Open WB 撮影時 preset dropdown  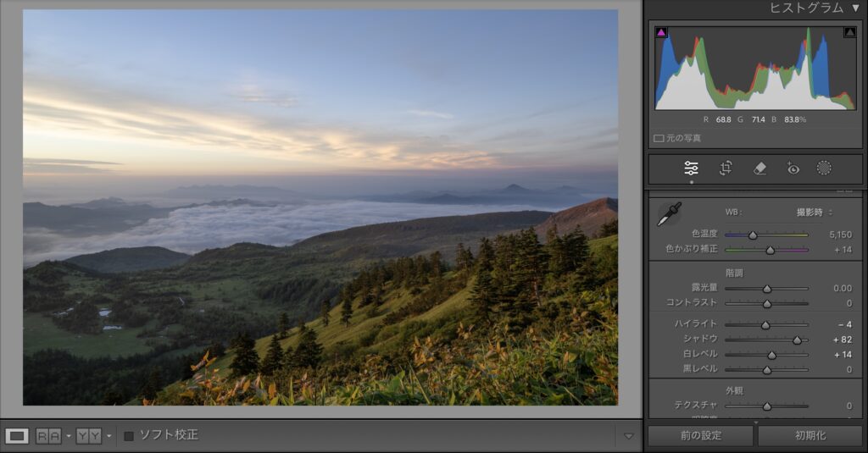[x=815, y=212]
